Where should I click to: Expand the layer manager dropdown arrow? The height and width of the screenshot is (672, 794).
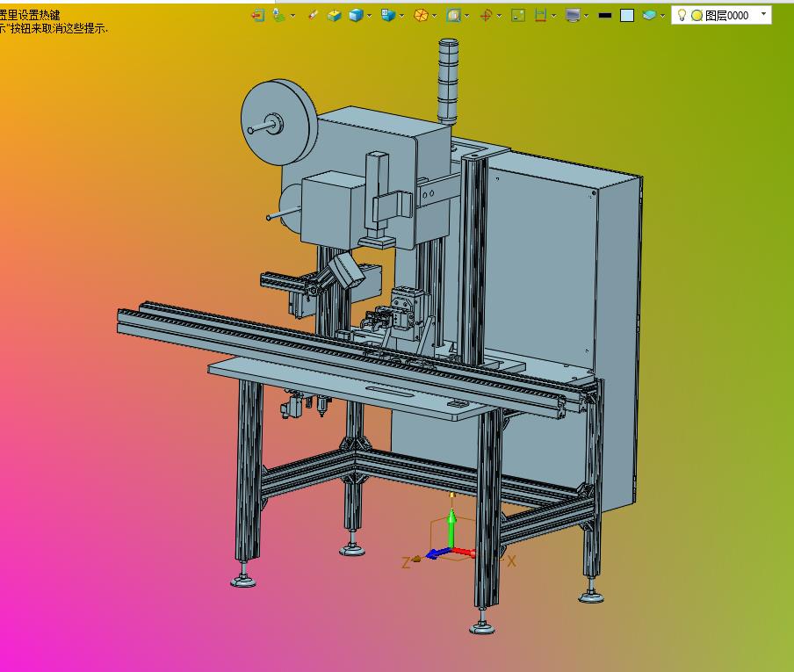(x=663, y=16)
